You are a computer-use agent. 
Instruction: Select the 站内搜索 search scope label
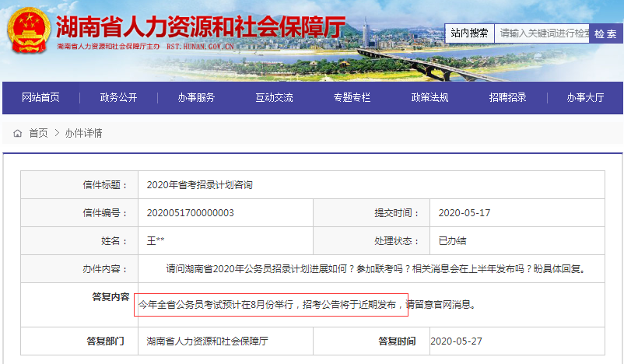tap(469, 33)
